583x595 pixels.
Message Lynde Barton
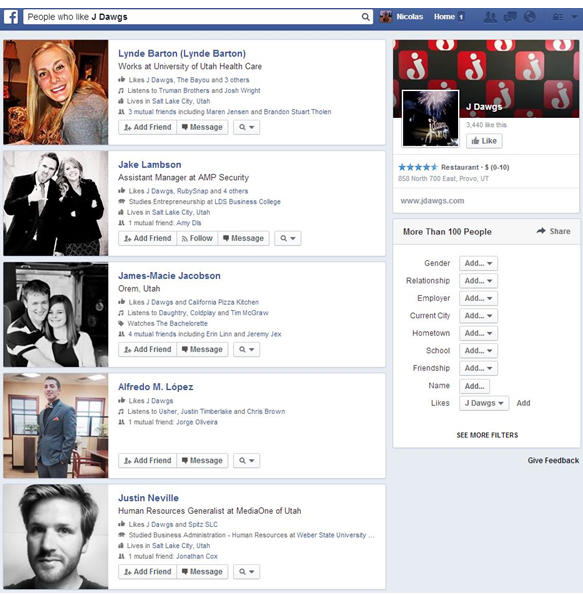[x=202, y=127]
